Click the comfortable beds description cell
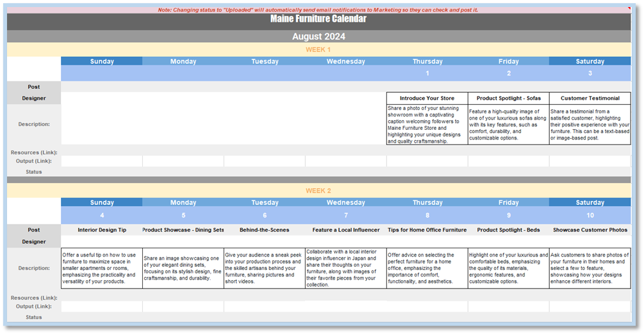644x334 pixels. click(x=508, y=268)
